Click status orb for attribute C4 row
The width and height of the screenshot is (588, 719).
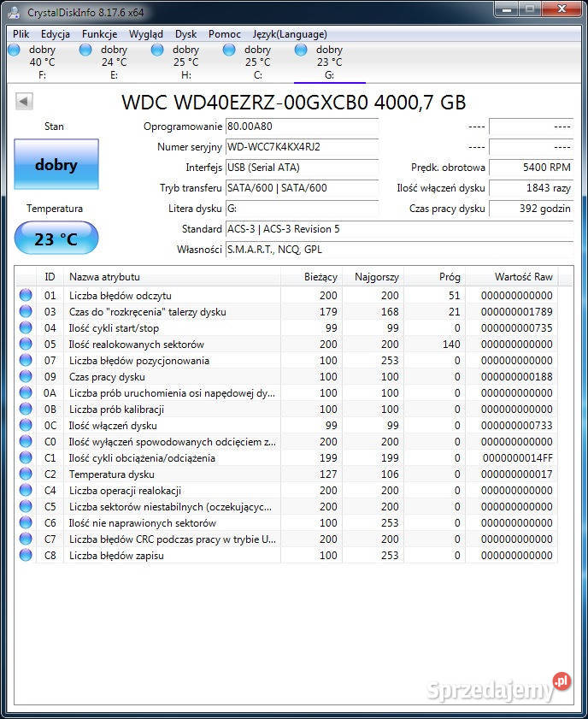click(x=26, y=490)
